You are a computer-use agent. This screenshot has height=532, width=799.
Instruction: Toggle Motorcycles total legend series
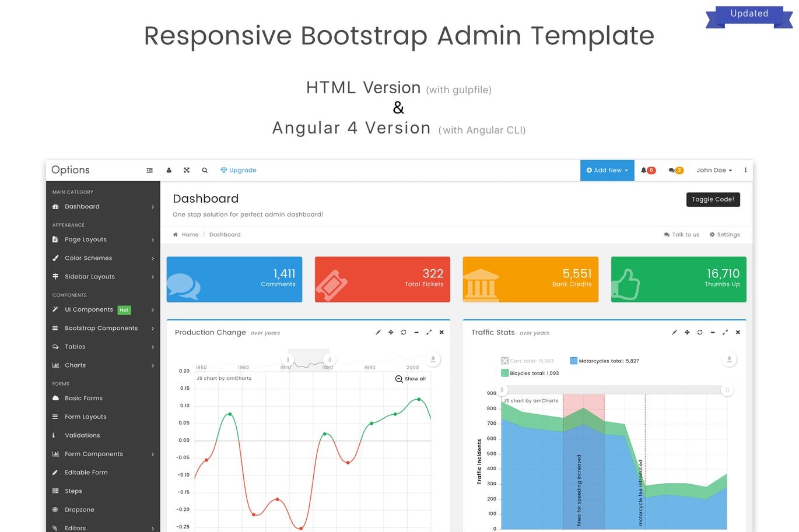coord(574,361)
